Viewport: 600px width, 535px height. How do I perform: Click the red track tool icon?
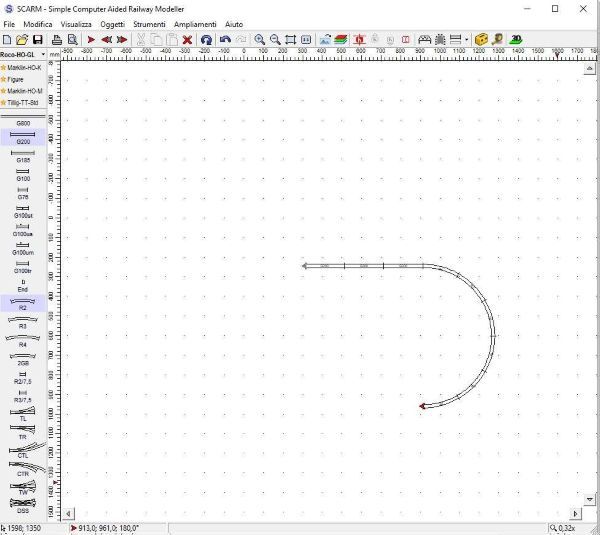pyautogui.click(x=359, y=39)
